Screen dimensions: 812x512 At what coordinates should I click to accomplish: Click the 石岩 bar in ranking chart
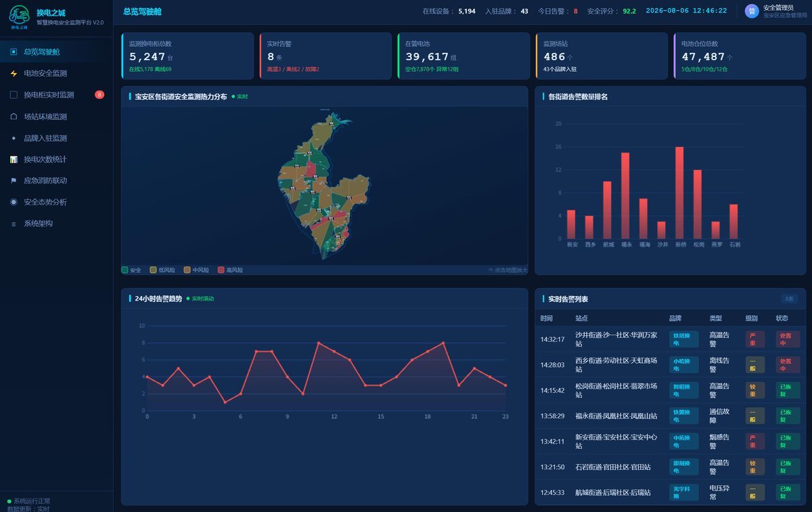coord(734,221)
